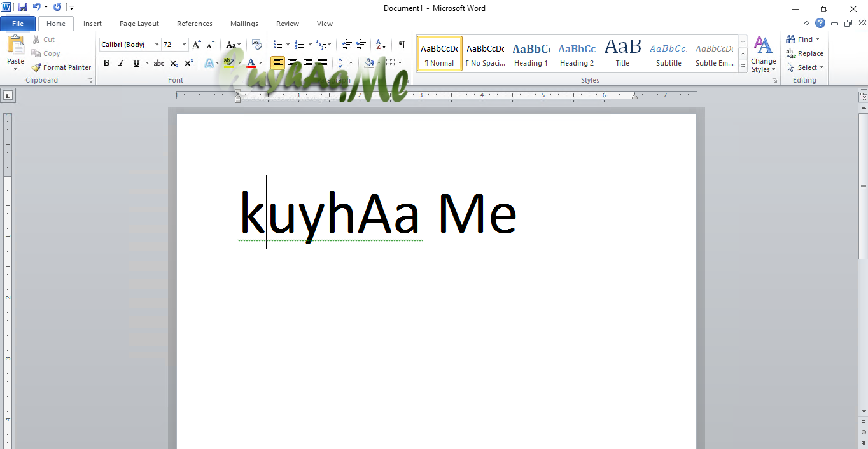Switch to the Insert tab

(x=92, y=24)
